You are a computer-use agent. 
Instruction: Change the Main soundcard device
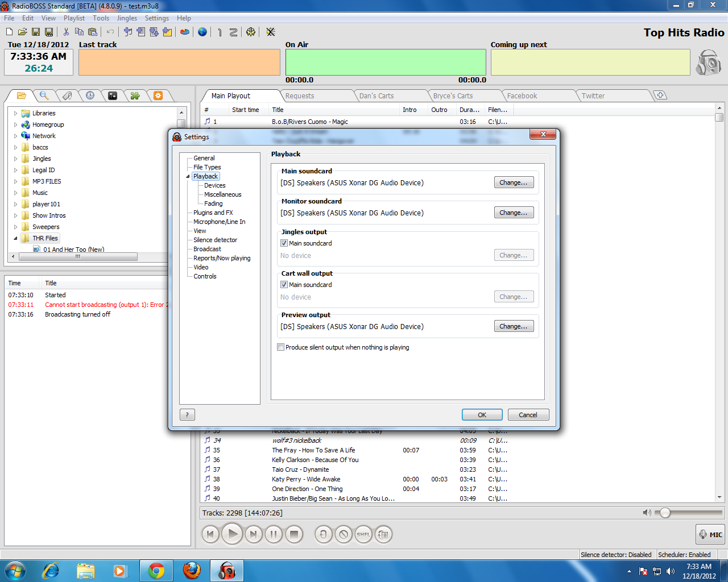pos(514,182)
